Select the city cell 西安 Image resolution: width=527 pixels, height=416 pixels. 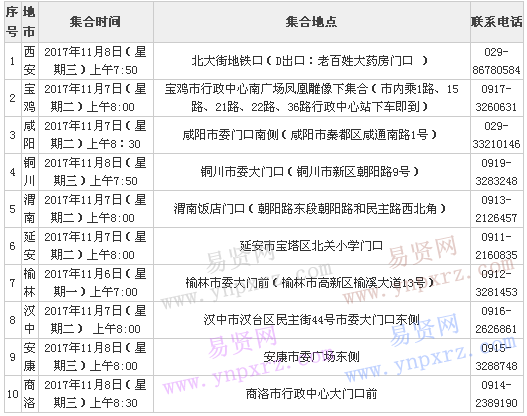29,61
